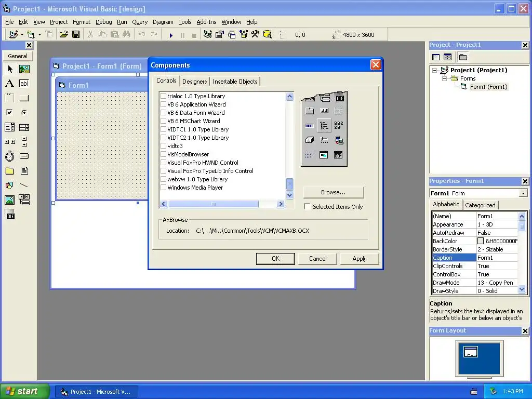The height and width of the screenshot is (399, 532).
Task: Select the TextBox control in the toolbox
Action: click(24, 84)
